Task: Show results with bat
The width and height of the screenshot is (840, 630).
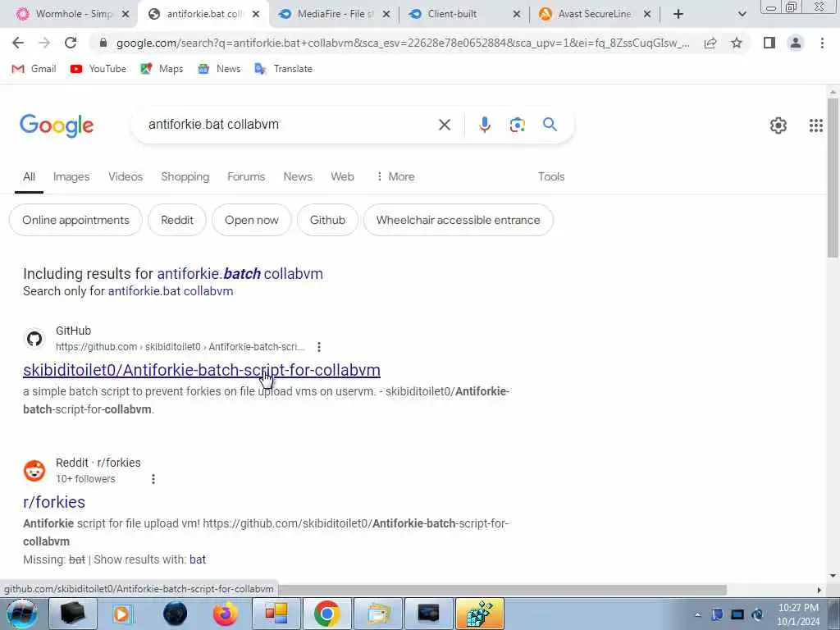Action: pos(197,559)
